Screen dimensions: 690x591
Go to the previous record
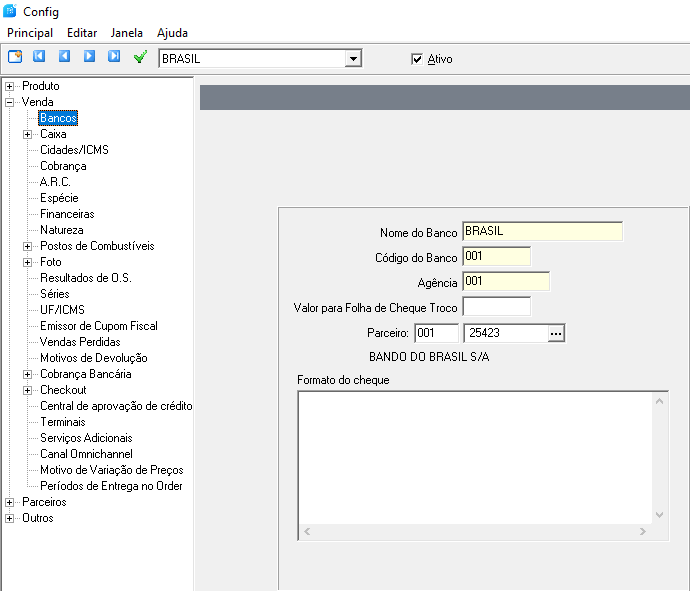(x=65, y=57)
